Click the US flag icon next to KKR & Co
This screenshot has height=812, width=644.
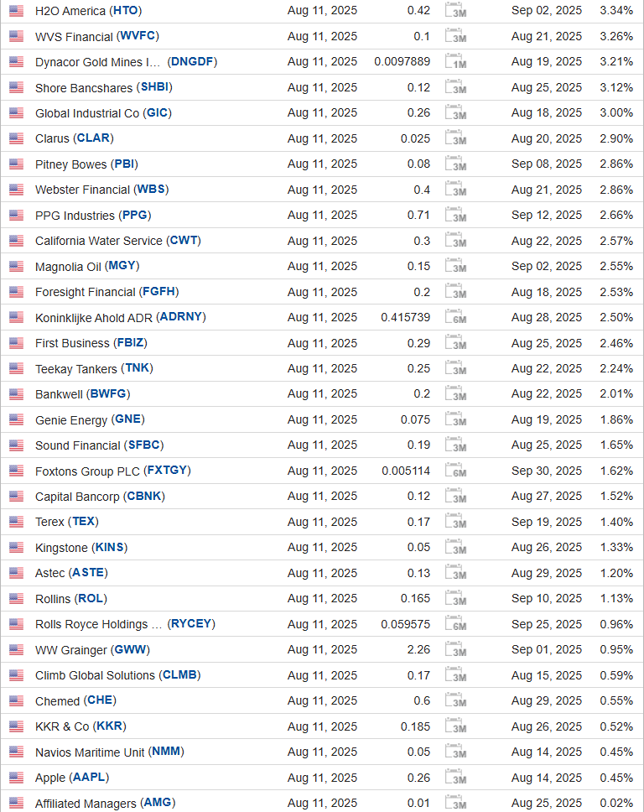[x=16, y=727]
